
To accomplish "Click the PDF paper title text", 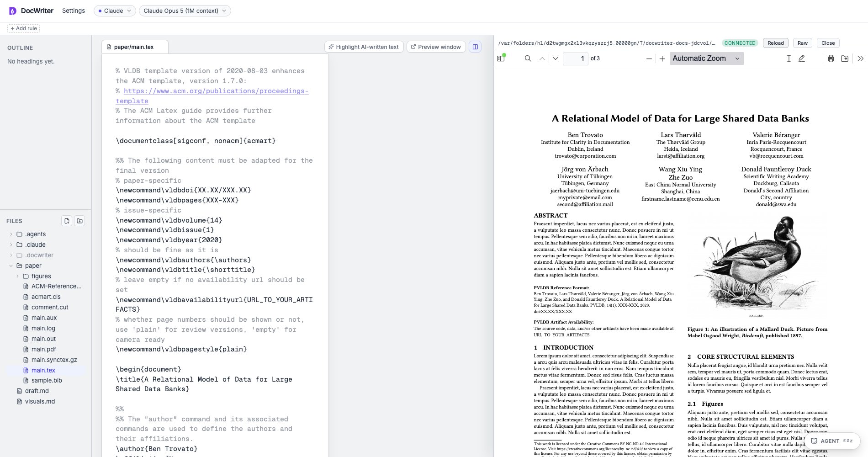I will coord(680,118).
